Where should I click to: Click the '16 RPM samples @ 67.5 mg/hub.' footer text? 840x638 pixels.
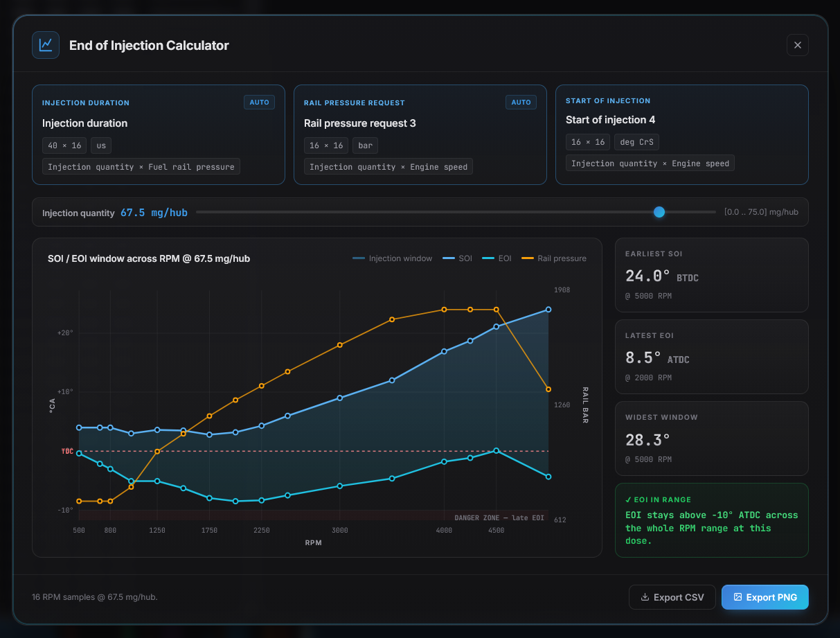point(95,597)
